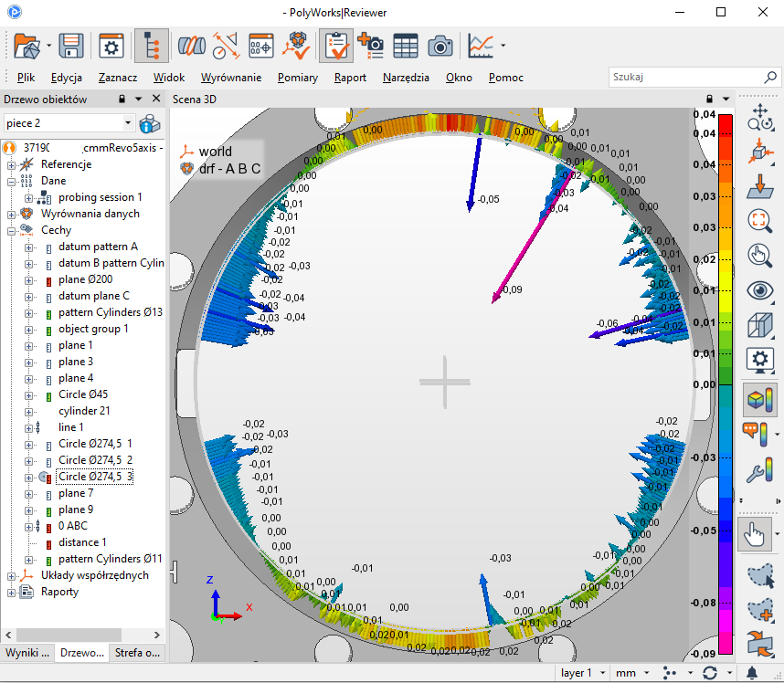Click the capture camera icon
The height and width of the screenshot is (683, 784).
(x=440, y=46)
